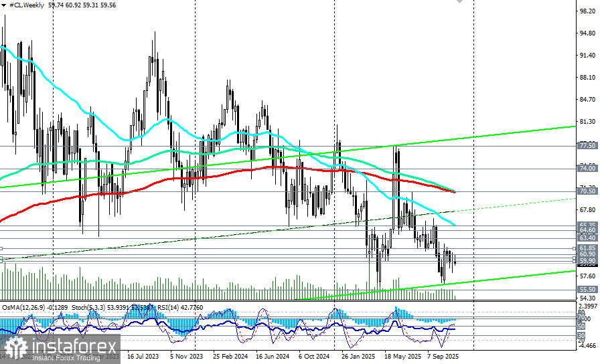Click the -4.466 indicator scale value
Image resolution: width=602 pixels, height=364 pixels.
pos(588,345)
